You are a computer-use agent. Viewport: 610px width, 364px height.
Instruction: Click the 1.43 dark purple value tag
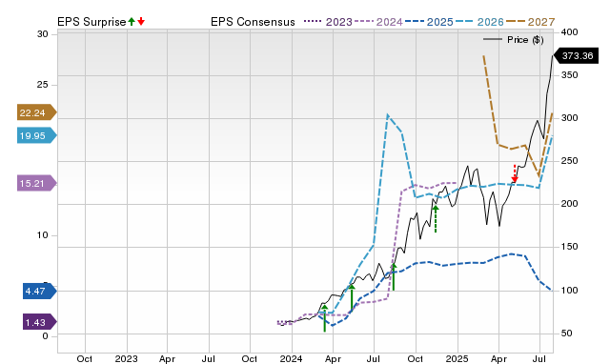(40, 322)
